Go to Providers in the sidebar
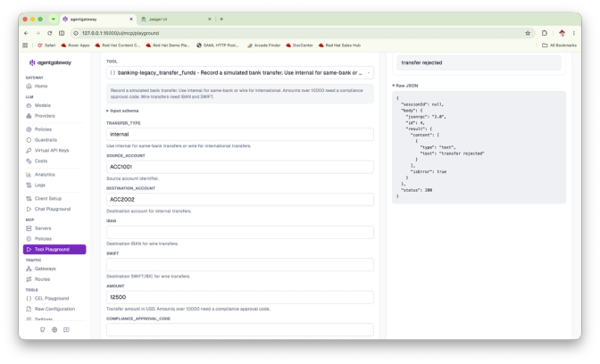This screenshot has width=600, height=364. (x=45, y=116)
